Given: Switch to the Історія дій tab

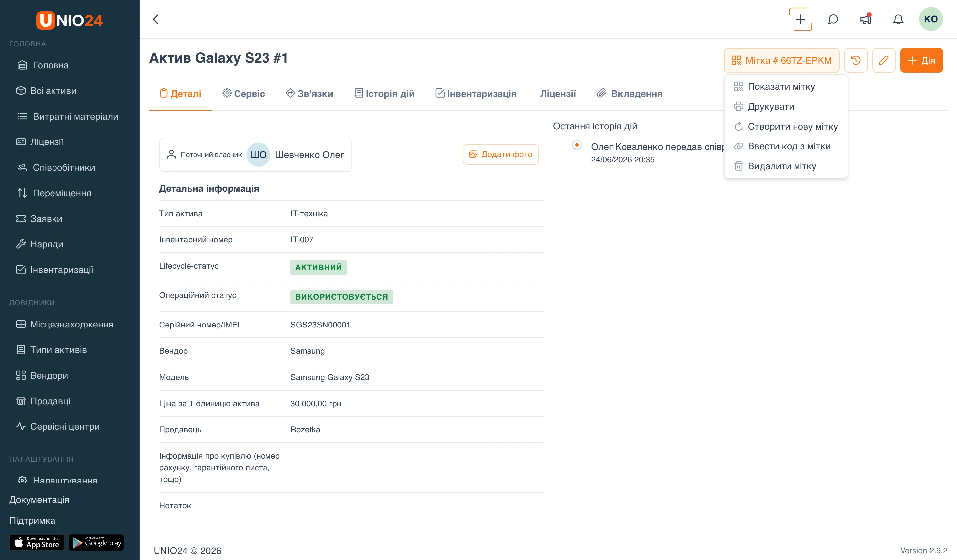Looking at the screenshot, I should pos(384,93).
